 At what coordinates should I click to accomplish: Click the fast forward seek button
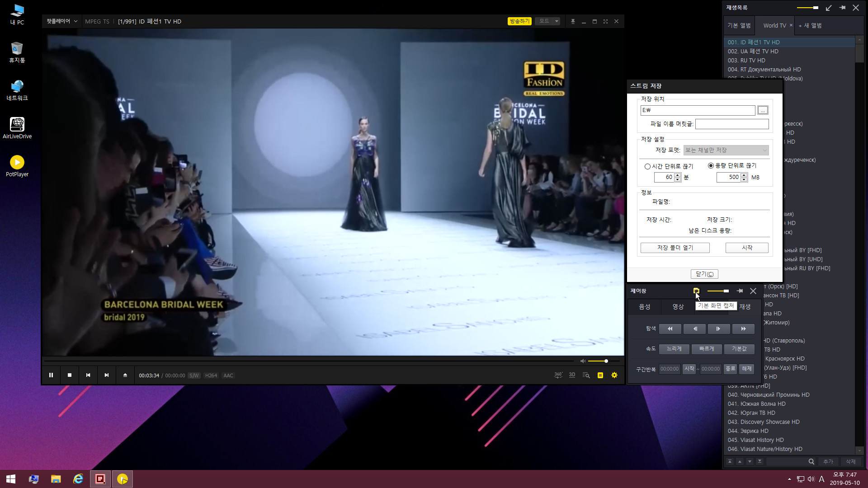coord(743,328)
